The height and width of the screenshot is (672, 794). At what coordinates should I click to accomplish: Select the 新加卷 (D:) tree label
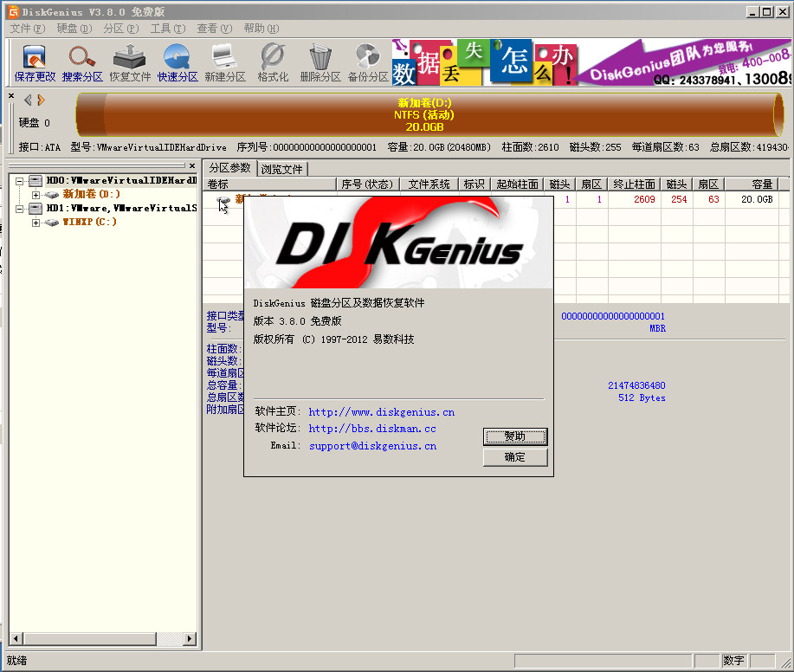[91, 195]
